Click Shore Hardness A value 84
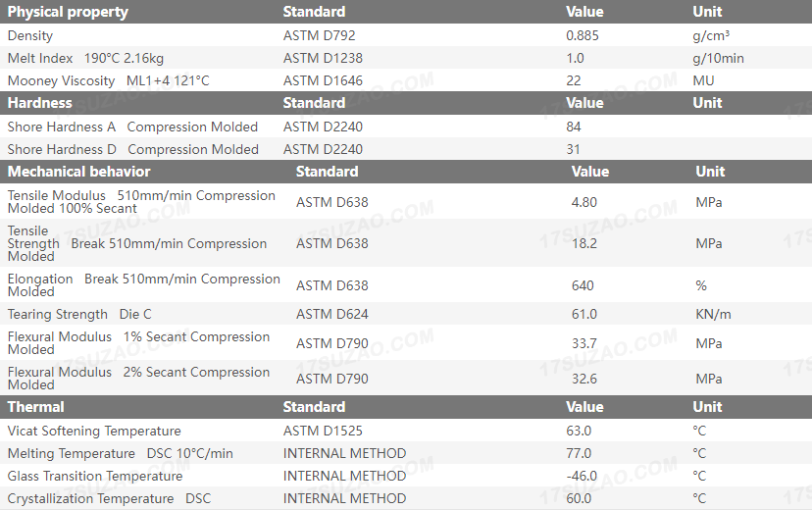Viewport: 812px width, 510px height. coord(574,127)
